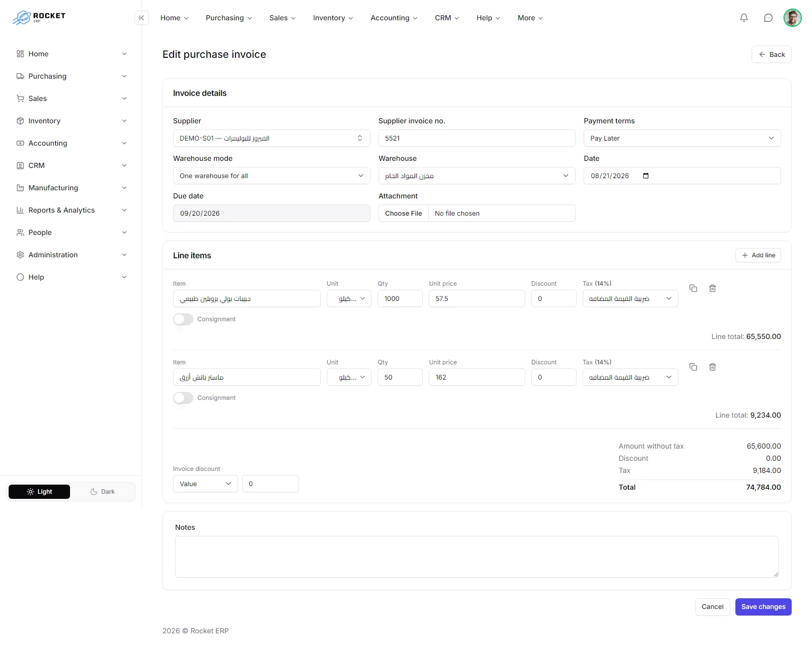The height and width of the screenshot is (646, 812).
Task: Click Add line button
Action: tap(758, 255)
